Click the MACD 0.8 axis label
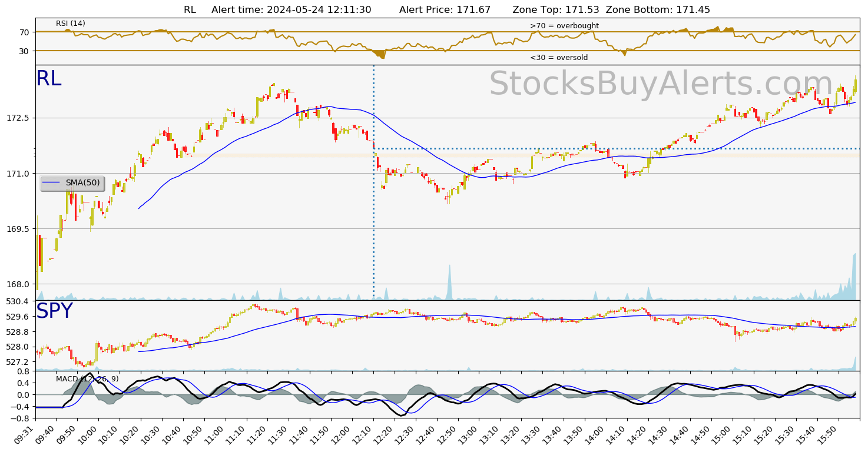Image resolution: width=868 pixels, height=452 pixels. click(23, 371)
